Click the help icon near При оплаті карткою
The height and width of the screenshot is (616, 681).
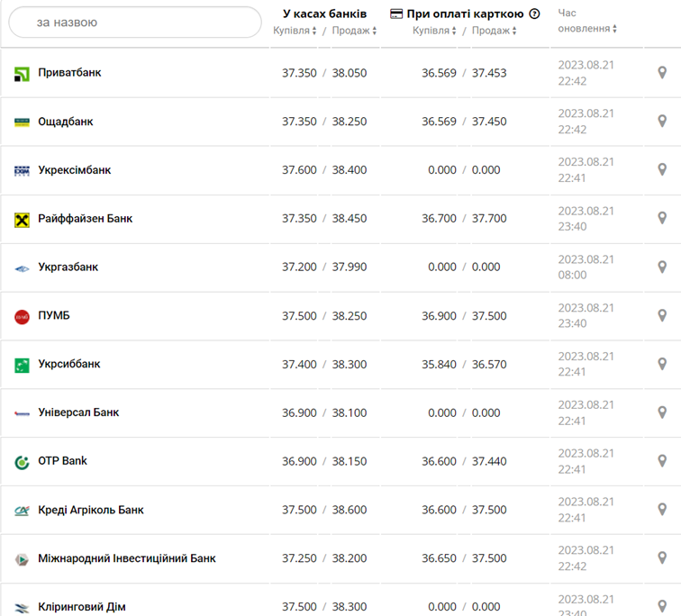coord(534,14)
